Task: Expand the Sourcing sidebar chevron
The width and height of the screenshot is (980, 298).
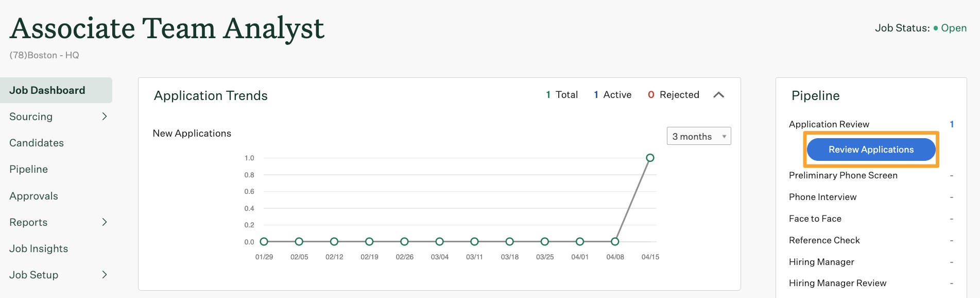Action: pyautogui.click(x=105, y=117)
